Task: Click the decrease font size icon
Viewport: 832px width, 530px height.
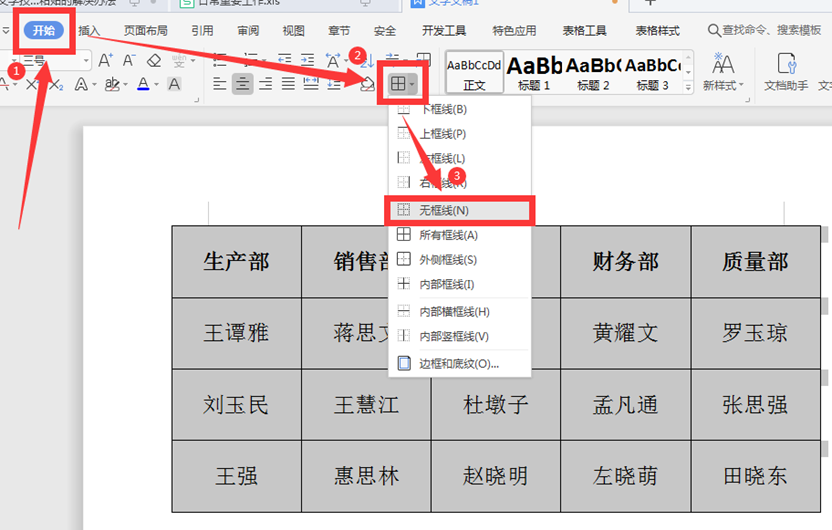Action: click(129, 61)
